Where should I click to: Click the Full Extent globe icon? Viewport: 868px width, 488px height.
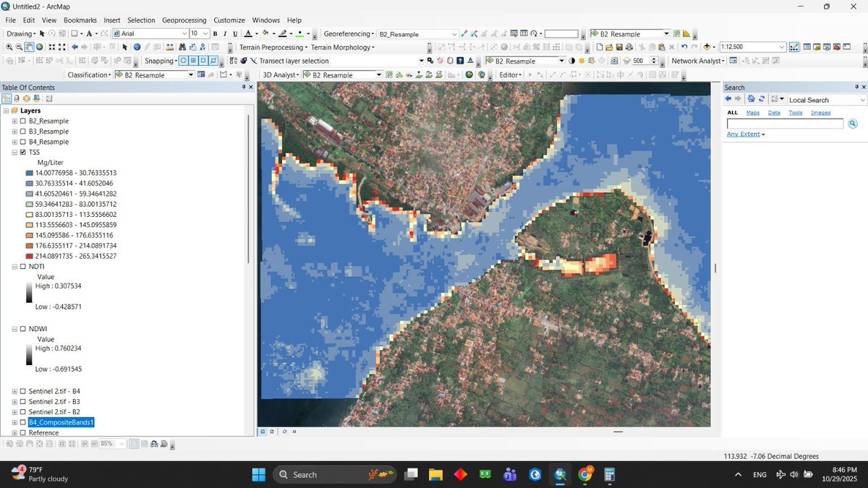[x=38, y=47]
